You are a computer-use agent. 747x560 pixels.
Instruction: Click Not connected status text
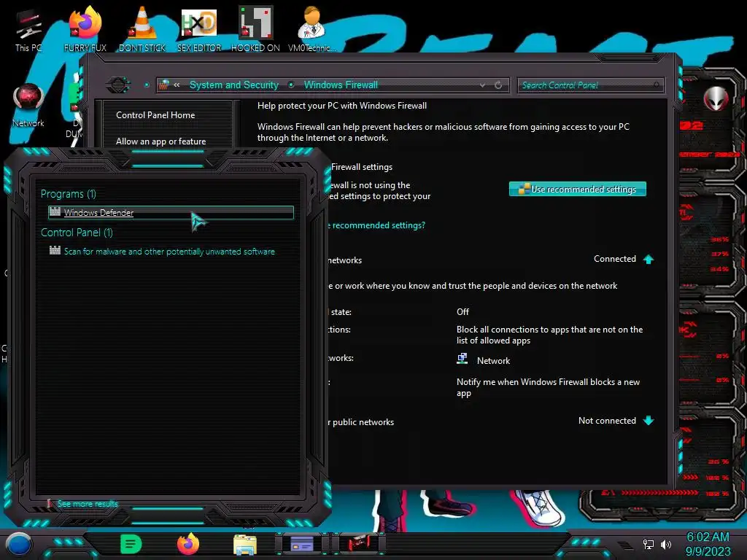(x=607, y=421)
